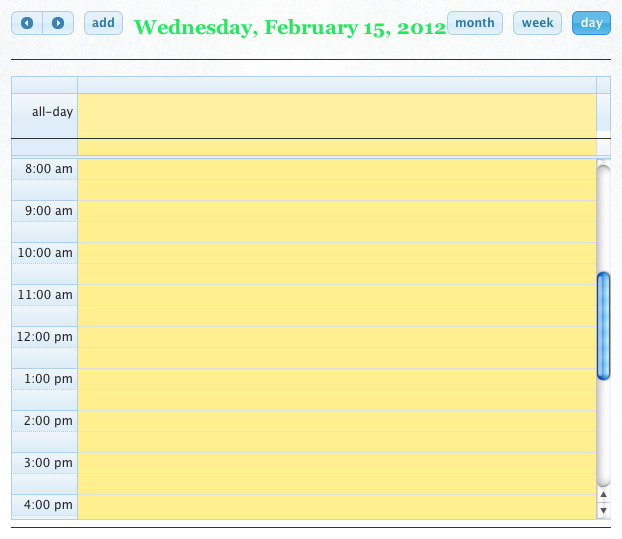Switch to week view
The image size is (622, 539).
[x=537, y=23]
